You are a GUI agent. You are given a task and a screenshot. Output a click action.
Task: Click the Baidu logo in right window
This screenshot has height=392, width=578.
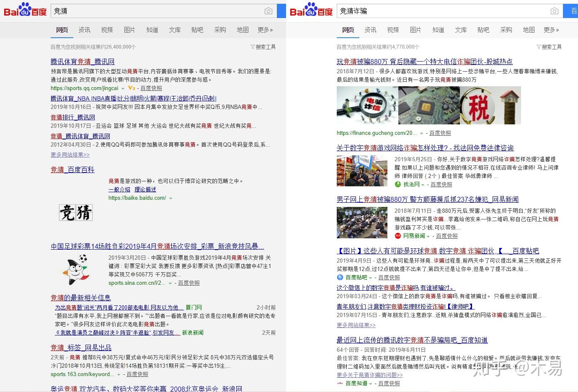pyautogui.click(x=311, y=10)
